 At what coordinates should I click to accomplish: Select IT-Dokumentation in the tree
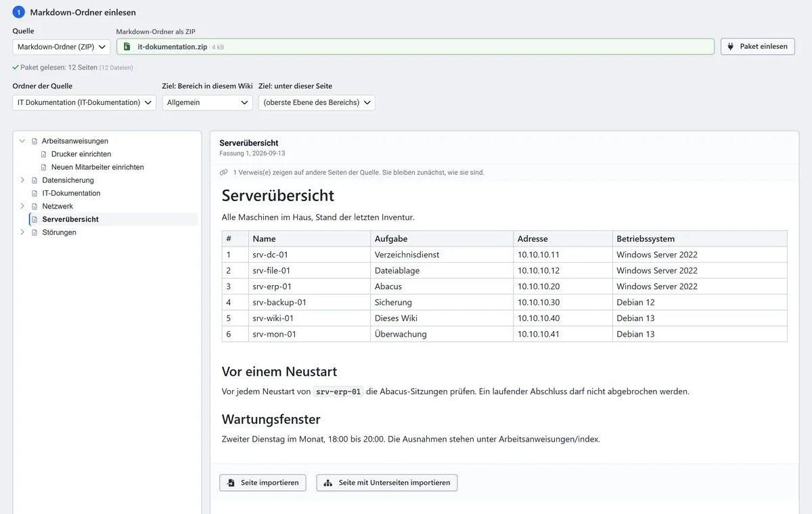pos(71,193)
